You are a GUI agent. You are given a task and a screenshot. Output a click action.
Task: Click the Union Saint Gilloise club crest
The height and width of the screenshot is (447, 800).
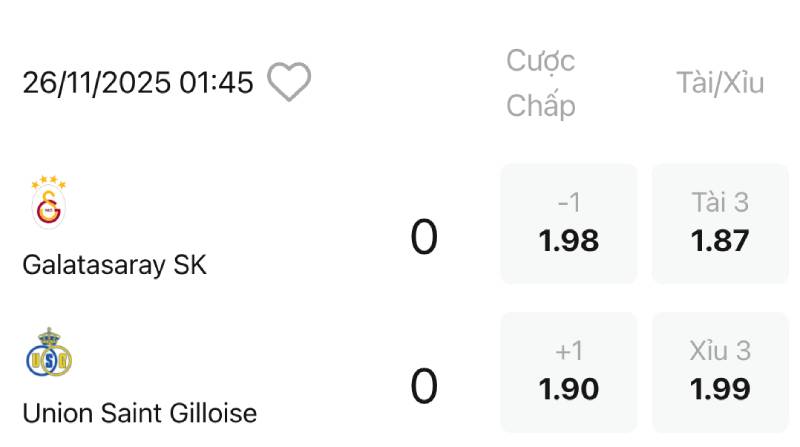tap(50, 355)
